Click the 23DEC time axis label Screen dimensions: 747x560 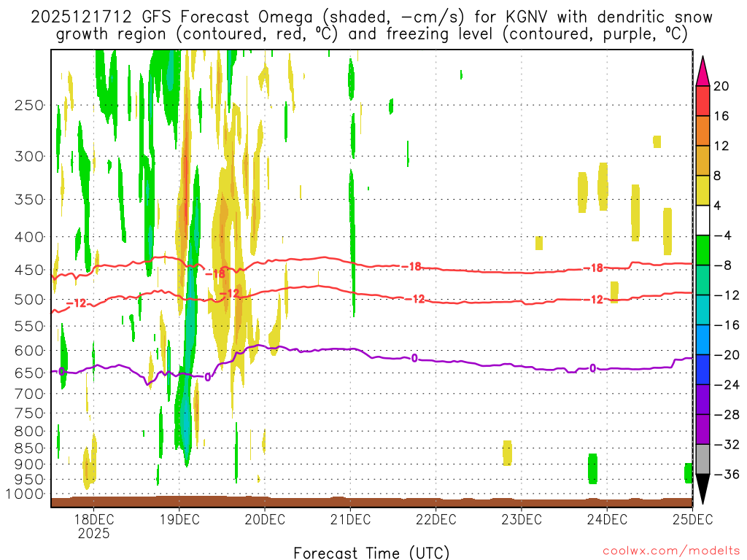pyautogui.click(x=521, y=519)
